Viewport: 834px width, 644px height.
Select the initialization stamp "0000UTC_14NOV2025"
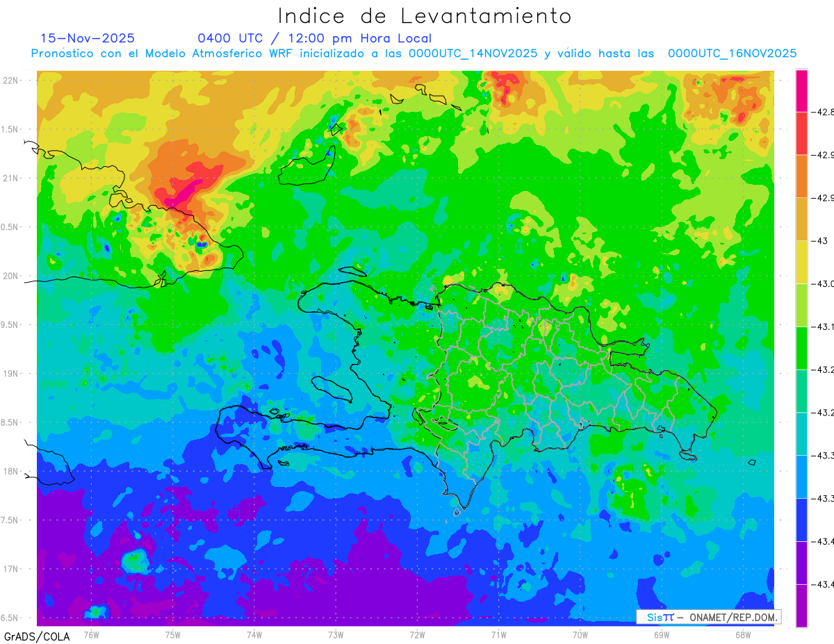click(473, 53)
